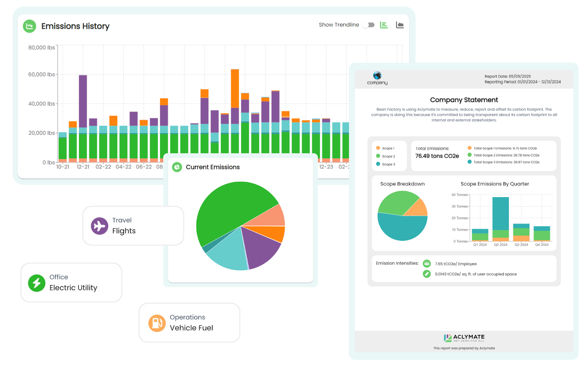Toggle the Scope 3 legend item

388,164
